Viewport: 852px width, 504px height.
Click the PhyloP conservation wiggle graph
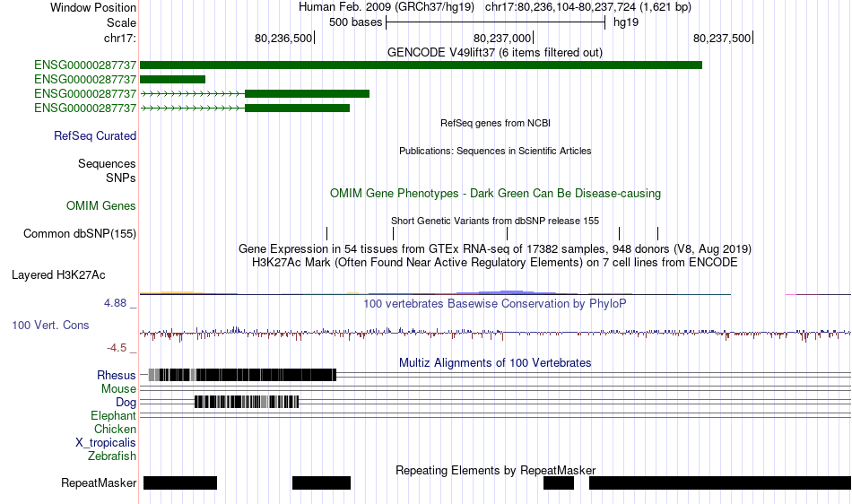[495, 332]
